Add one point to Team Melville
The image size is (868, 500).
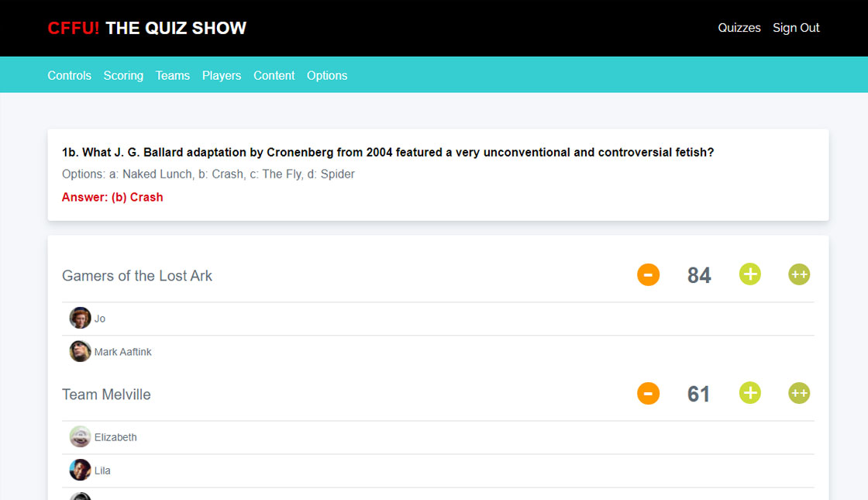pyautogui.click(x=749, y=393)
